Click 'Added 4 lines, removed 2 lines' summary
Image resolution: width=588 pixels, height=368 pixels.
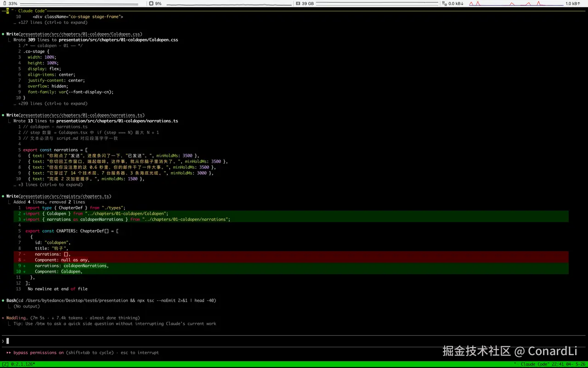point(49,202)
